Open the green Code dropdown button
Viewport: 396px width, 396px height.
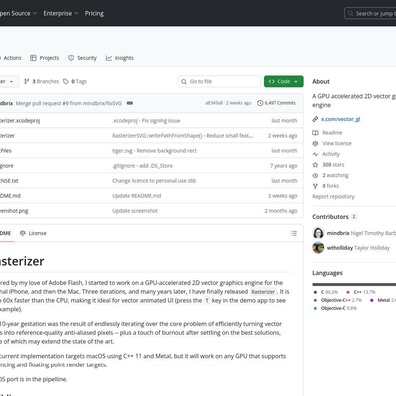click(x=283, y=81)
